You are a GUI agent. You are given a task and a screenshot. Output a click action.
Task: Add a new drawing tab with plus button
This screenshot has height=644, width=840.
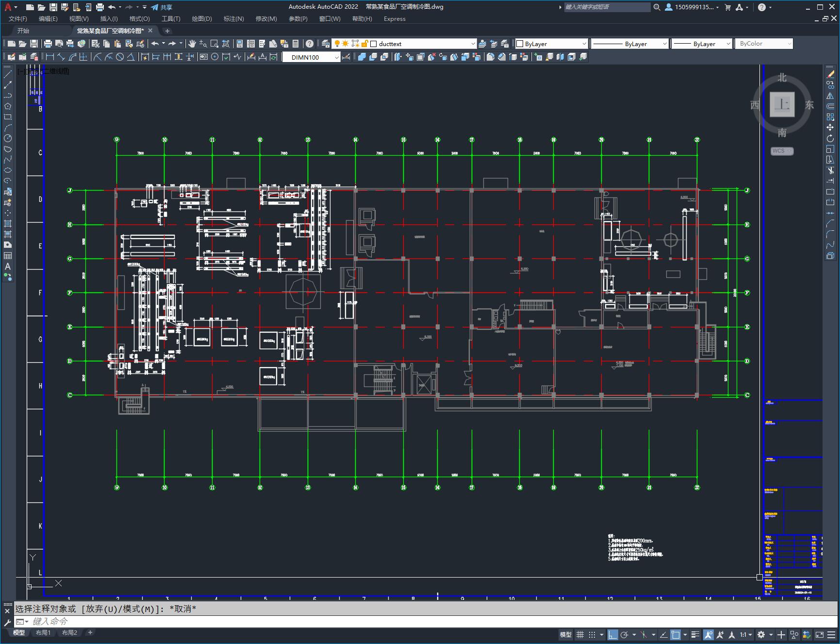(167, 31)
